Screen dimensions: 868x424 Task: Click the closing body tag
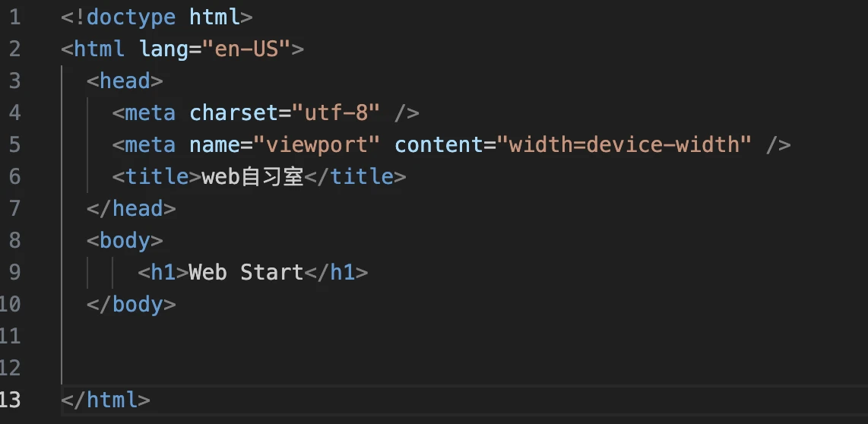[x=131, y=305]
